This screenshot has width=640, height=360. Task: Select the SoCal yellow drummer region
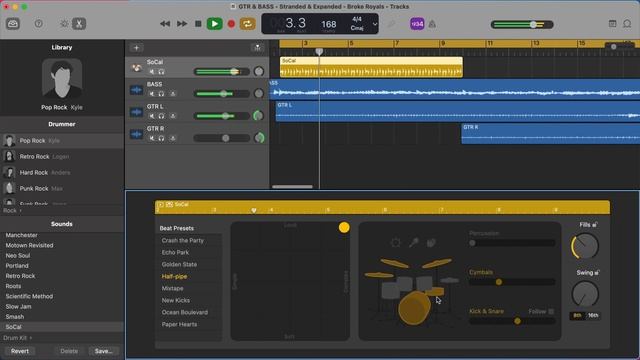pyautogui.click(x=371, y=67)
